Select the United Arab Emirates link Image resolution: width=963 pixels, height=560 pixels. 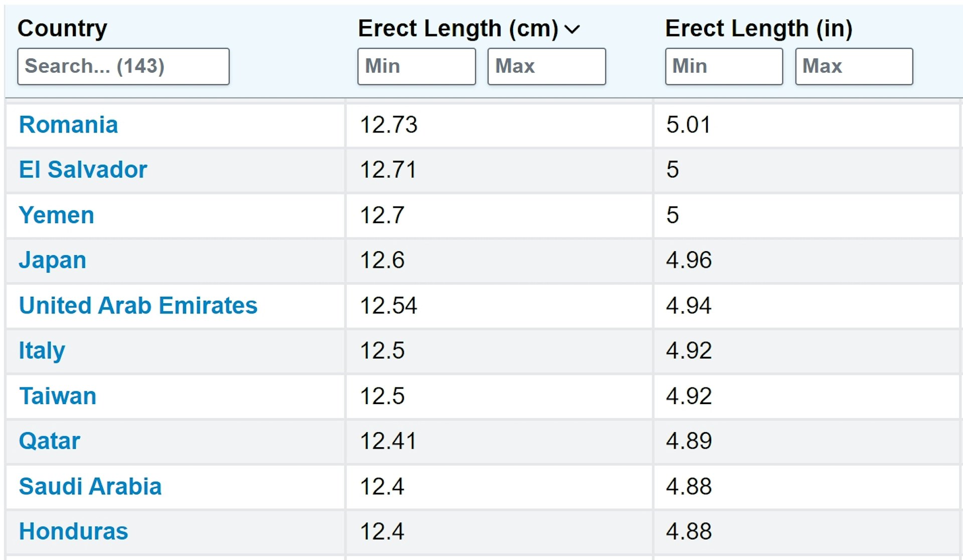pyautogui.click(x=138, y=305)
